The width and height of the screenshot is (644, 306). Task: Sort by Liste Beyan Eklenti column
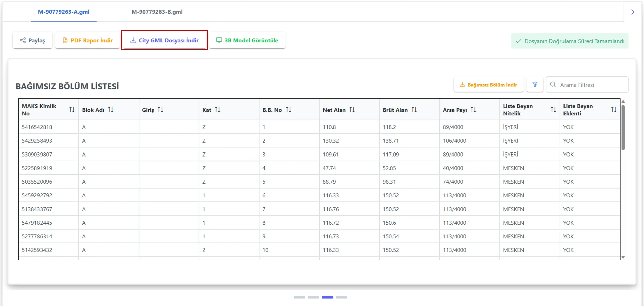[x=614, y=110]
